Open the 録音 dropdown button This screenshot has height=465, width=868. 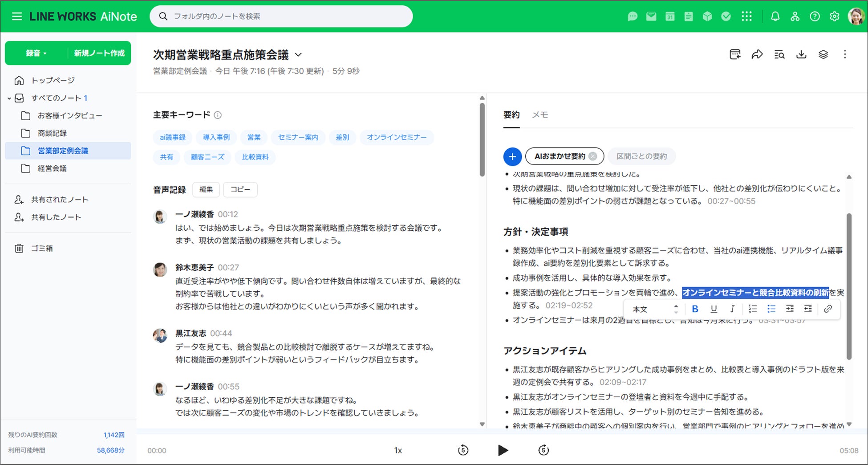click(x=36, y=53)
